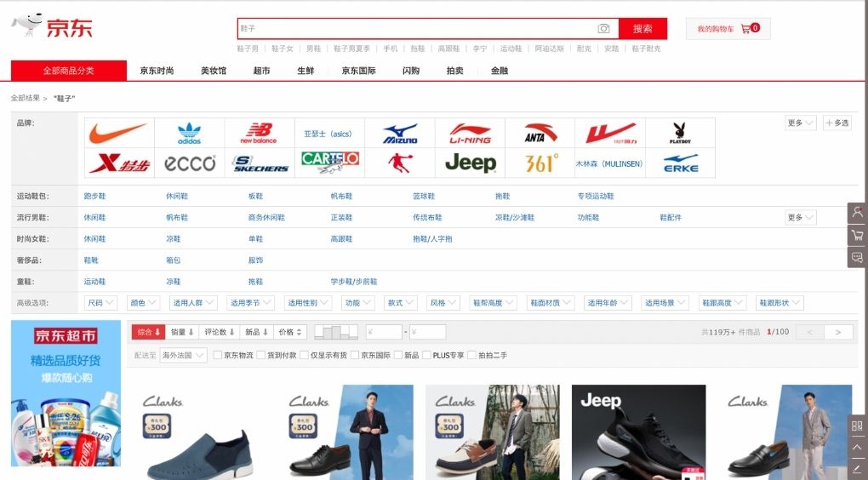Expand 更多 in the 流行男鞋 row
Screen dimensions: 868x480
coord(801,218)
